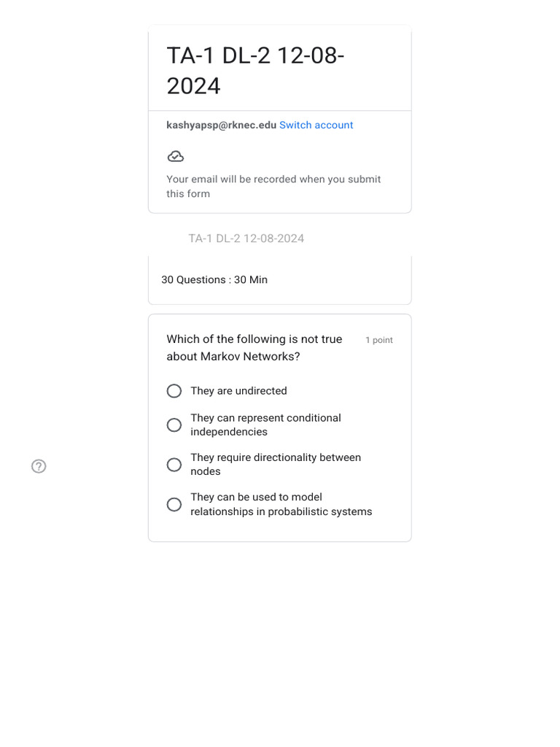This screenshot has width=560, height=747.
Task: Click the kashyapsp@rknec.edu email address
Action: pyautogui.click(x=222, y=125)
